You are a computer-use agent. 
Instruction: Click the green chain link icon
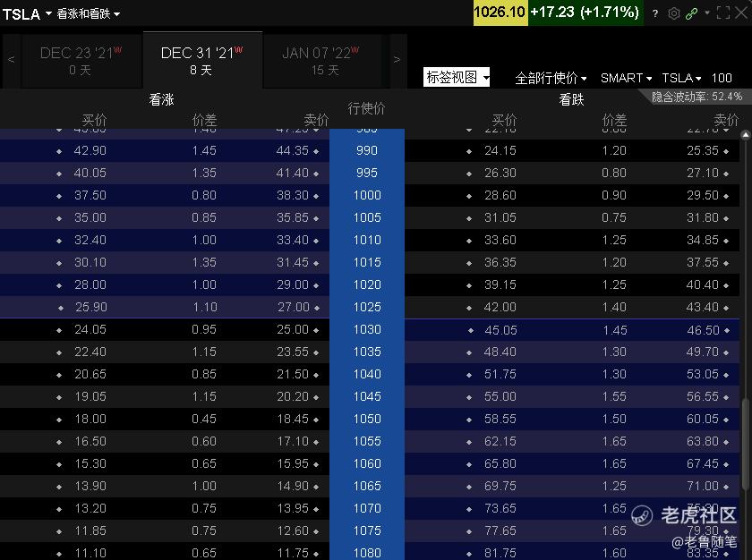(x=691, y=13)
